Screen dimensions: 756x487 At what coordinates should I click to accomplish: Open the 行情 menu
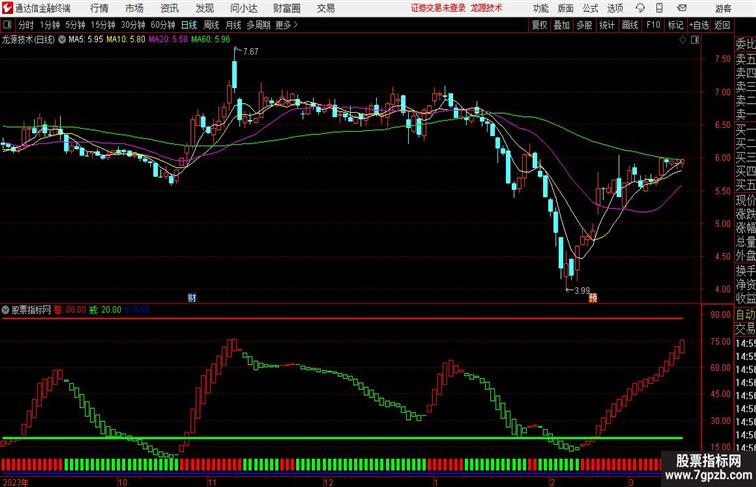(99, 8)
